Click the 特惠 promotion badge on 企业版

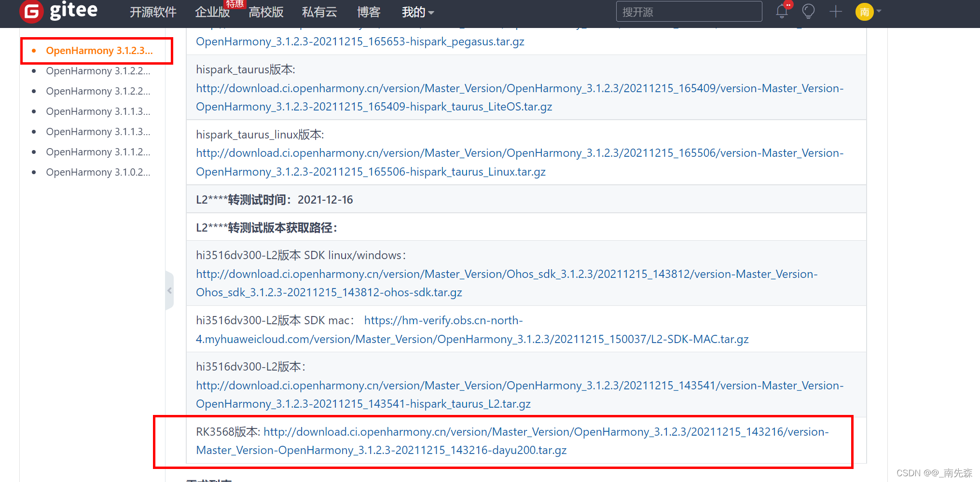[x=235, y=4]
